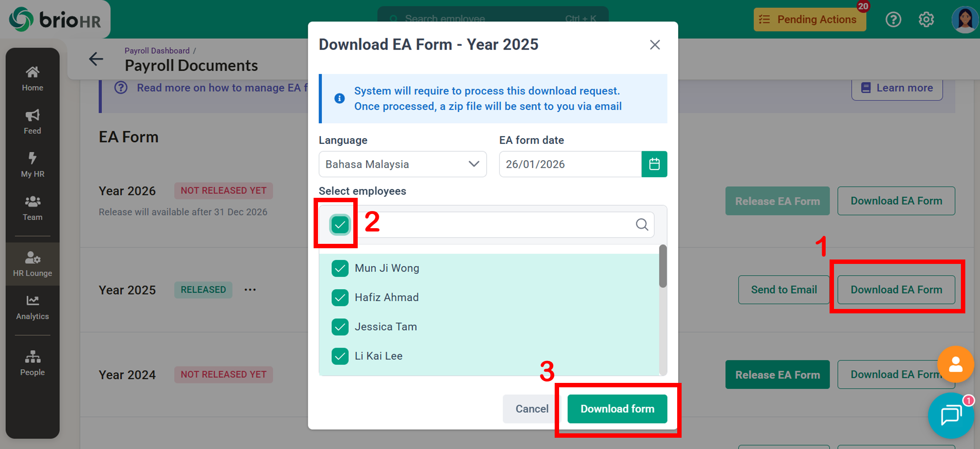Screen dimensions: 980x449
Task: Uncheck Mun Ji Wong checkbox
Action: point(340,268)
